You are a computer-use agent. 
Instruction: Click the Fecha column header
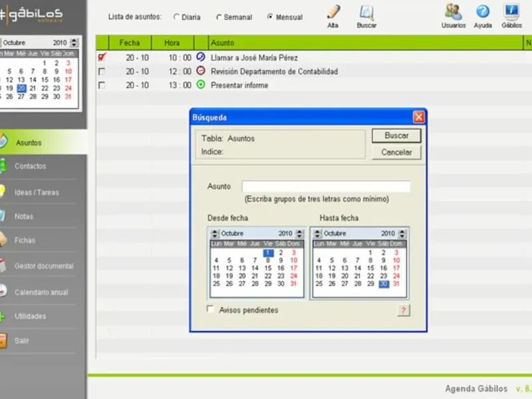click(x=130, y=43)
